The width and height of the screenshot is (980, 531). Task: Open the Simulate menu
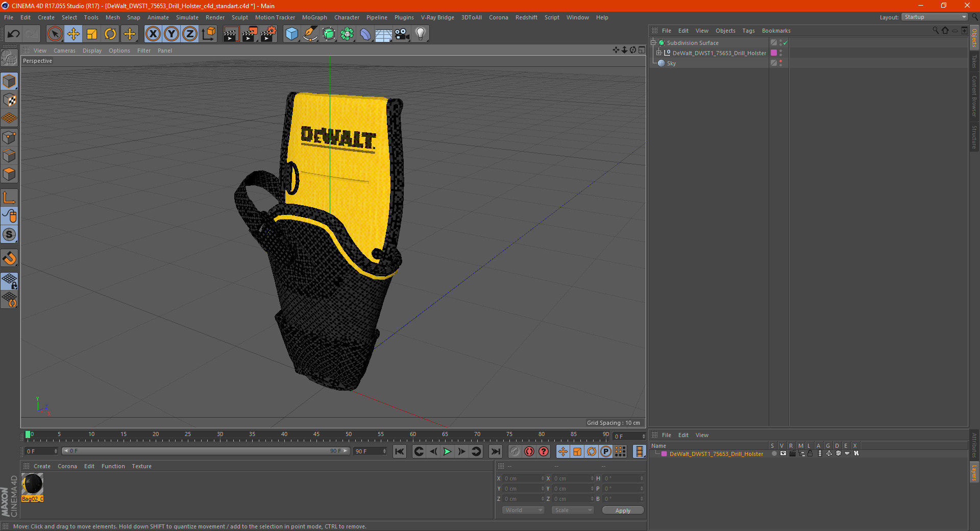[187, 17]
